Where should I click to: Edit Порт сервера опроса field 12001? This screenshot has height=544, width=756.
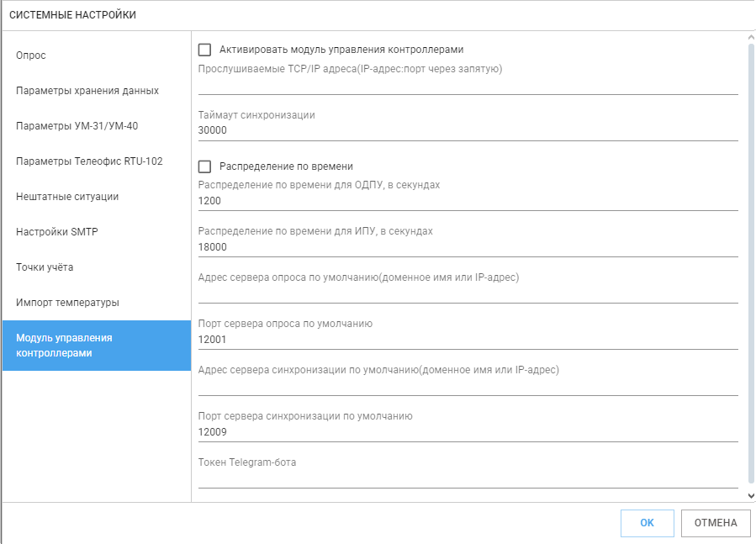pyautogui.click(x=468, y=340)
